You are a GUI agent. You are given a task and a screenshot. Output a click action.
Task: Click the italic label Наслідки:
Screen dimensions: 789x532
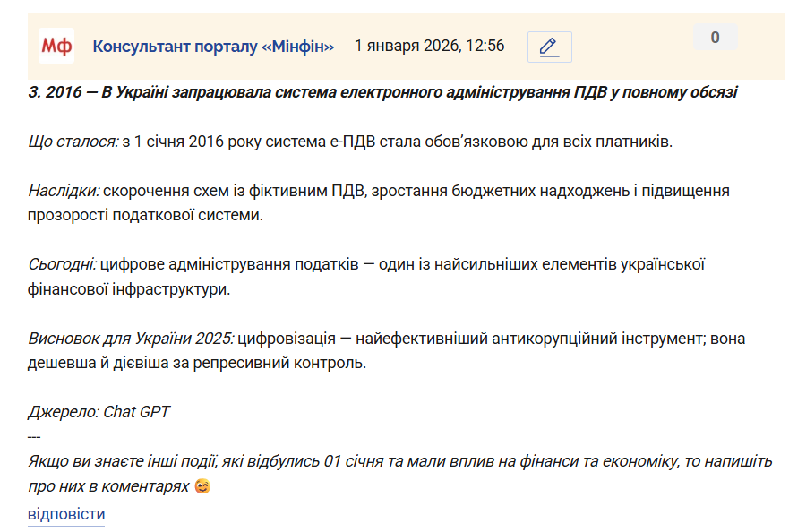[64, 191]
